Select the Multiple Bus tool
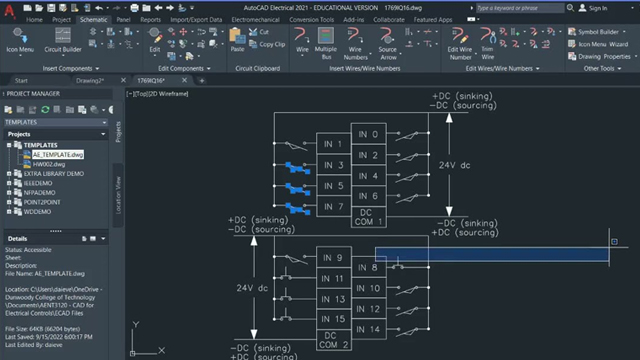Image resolution: width=640 pixels, height=360 pixels. tap(326, 44)
